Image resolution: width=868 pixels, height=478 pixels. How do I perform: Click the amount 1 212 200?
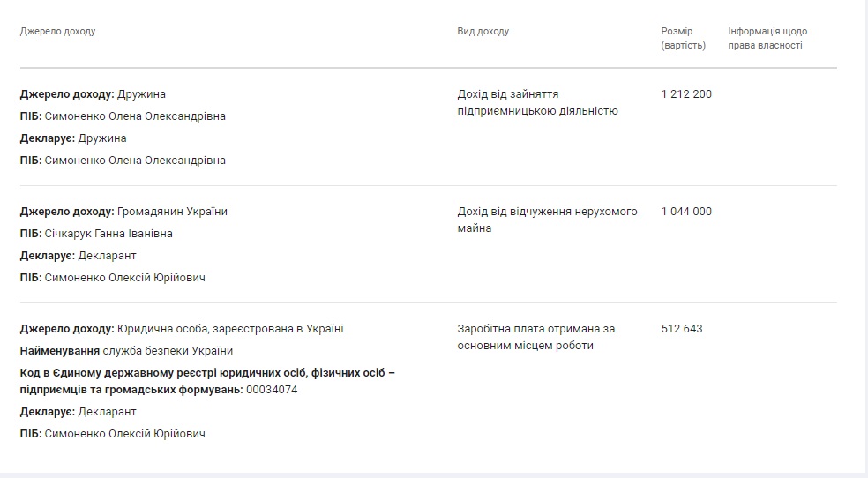point(685,94)
